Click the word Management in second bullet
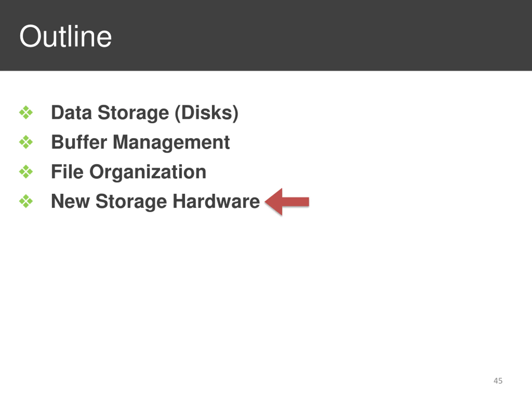 coord(171,143)
